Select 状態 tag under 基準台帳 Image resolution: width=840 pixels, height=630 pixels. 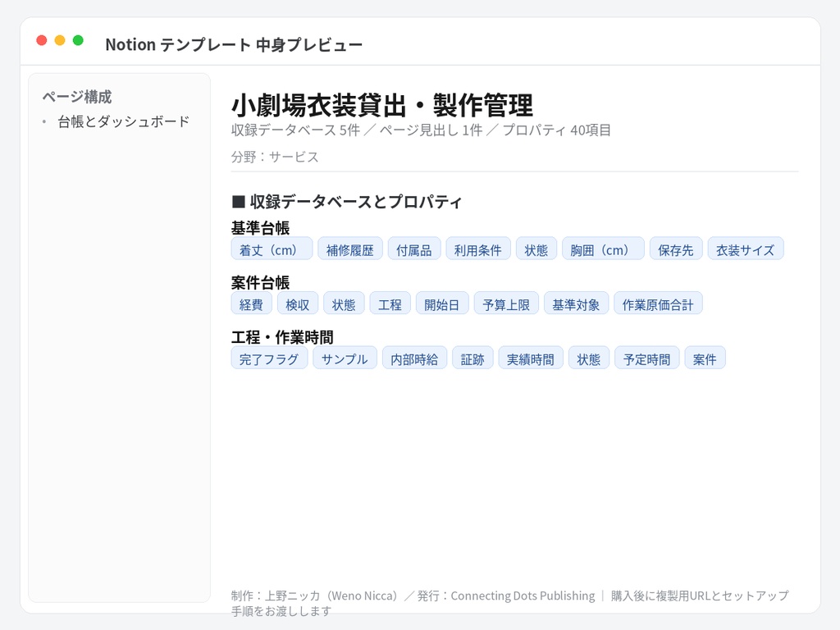click(x=536, y=249)
